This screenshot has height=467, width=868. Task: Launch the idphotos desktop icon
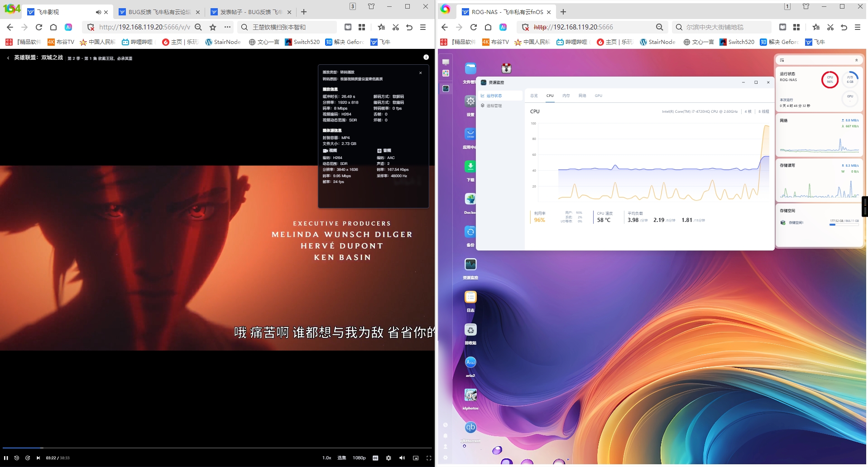point(470,395)
